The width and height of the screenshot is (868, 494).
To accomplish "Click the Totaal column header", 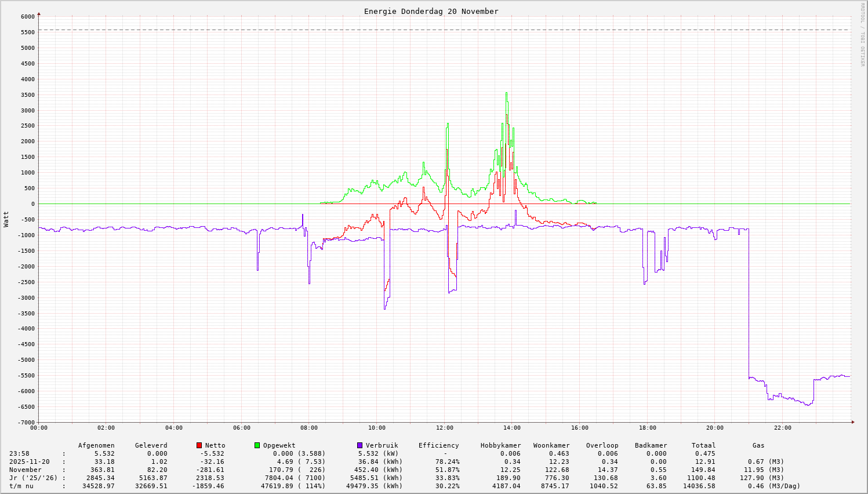I will 703,446.
